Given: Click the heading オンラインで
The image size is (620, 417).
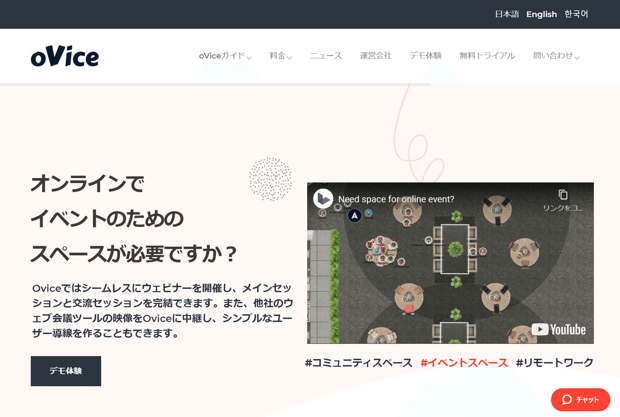Looking at the screenshot, I should (x=88, y=184).
